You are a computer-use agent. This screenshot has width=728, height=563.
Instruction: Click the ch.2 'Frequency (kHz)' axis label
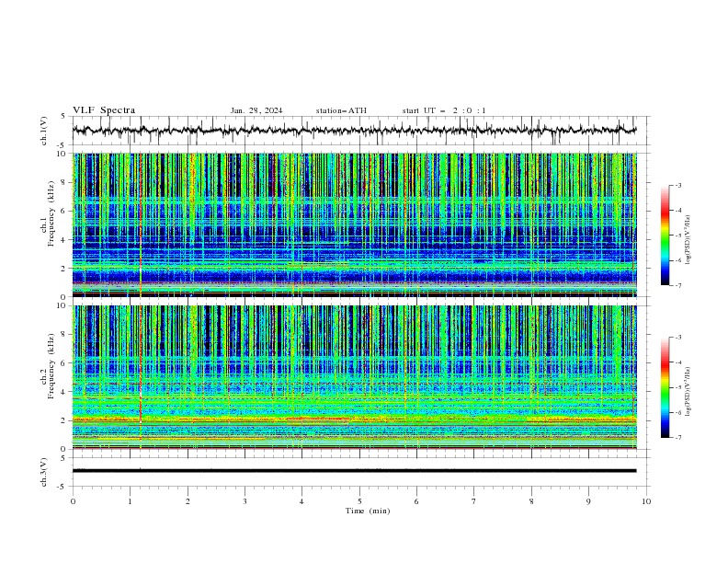(x=51, y=366)
